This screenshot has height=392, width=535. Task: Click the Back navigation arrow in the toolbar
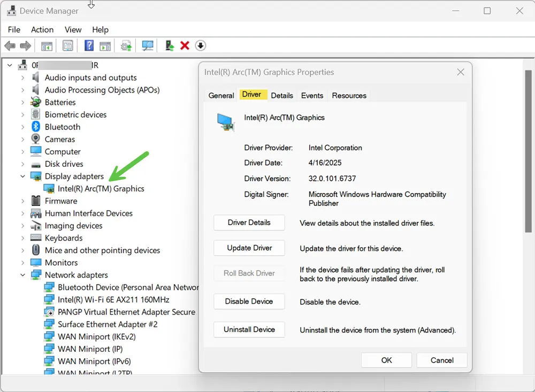pyautogui.click(x=10, y=45)
